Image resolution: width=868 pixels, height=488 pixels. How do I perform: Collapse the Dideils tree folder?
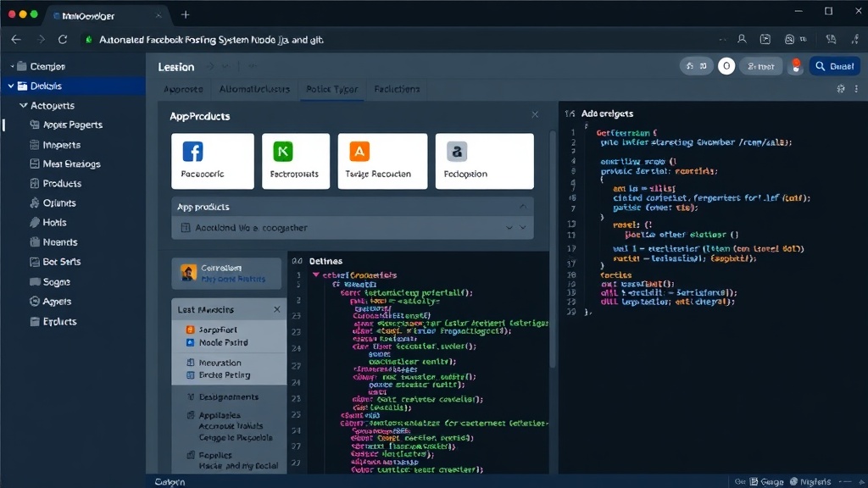(11, 86)
